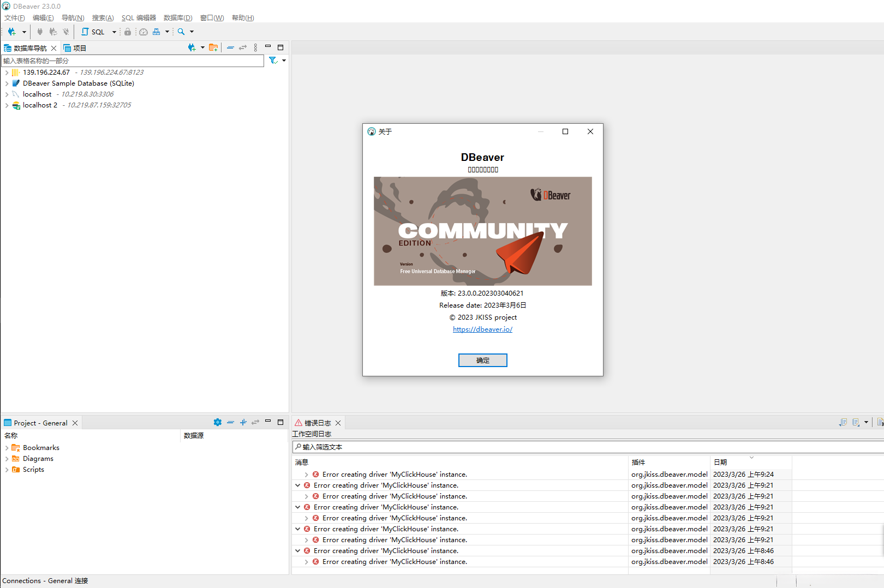Select 'DBeaver Sample Database (SQLite)' in navigator
Screen dimensions: 884x588
[x=78, y=83]
